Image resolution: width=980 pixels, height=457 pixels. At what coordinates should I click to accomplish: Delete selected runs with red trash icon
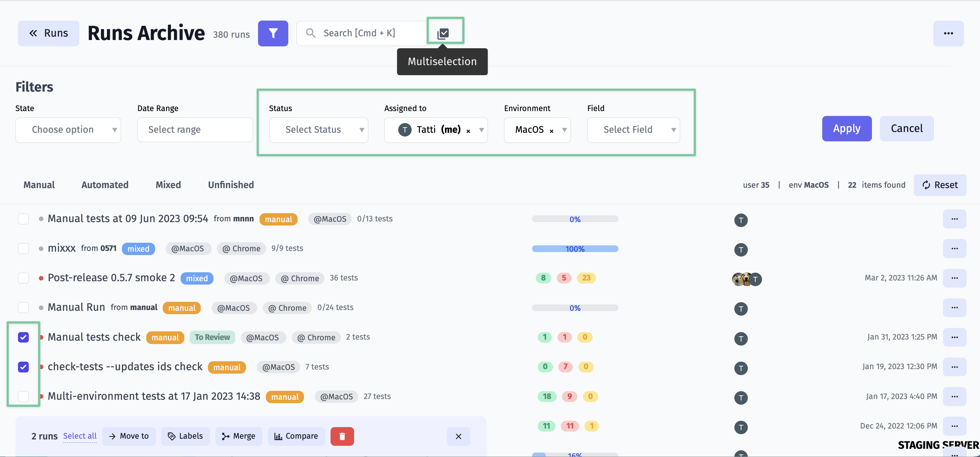342,436
